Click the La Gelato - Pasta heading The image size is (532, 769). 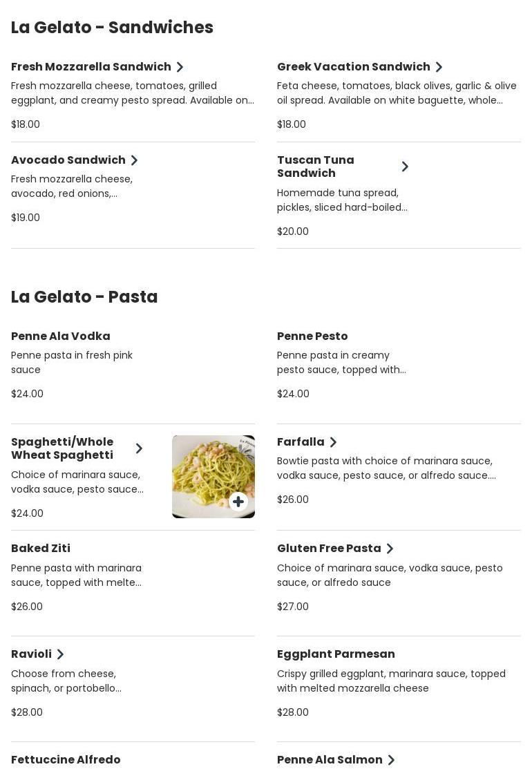point(84,297)
